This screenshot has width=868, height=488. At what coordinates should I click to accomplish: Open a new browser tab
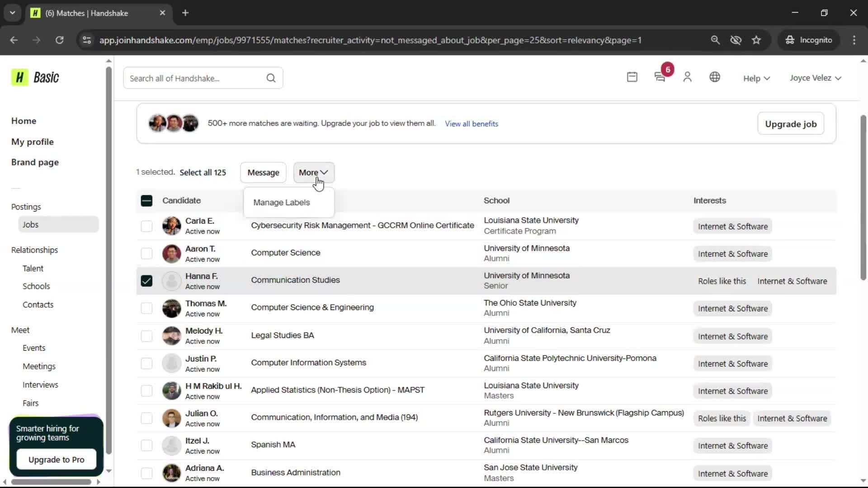click(x=185, y=13)
